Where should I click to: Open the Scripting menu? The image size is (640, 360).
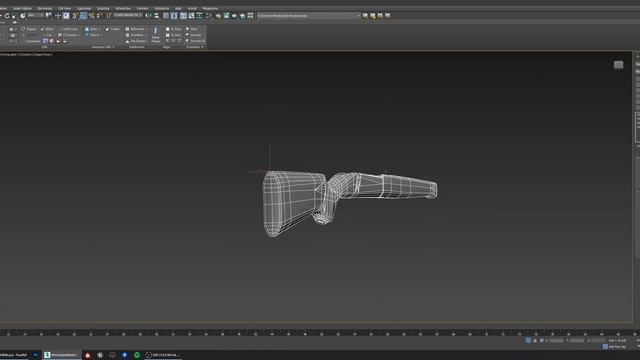tap(103, 8)
